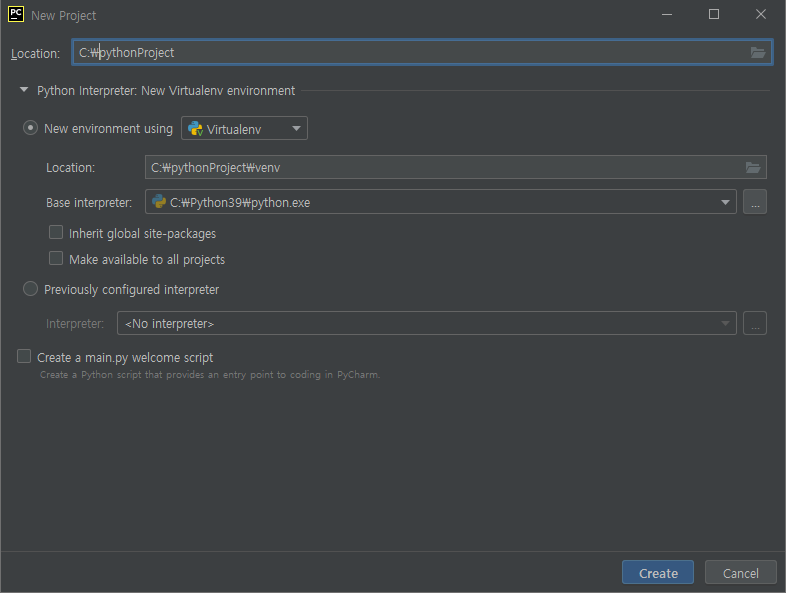Cancel the New Project dialog

(x=740, y=572)
